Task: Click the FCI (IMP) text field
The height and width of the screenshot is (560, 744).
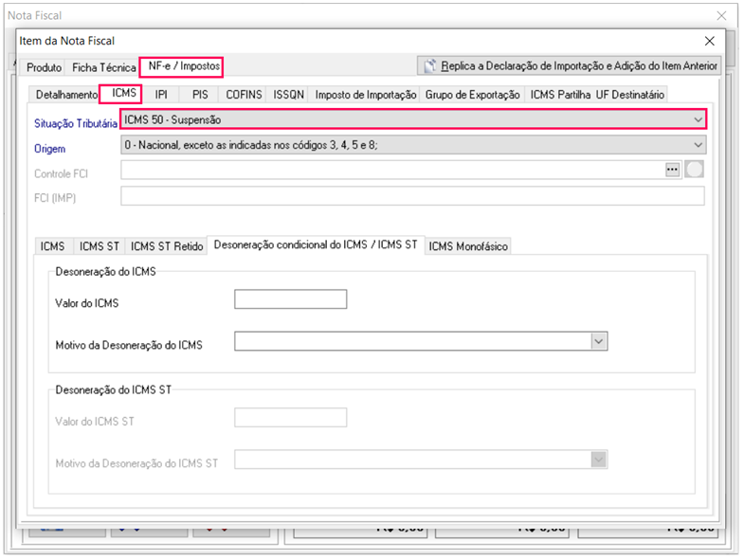Action: 412,196
